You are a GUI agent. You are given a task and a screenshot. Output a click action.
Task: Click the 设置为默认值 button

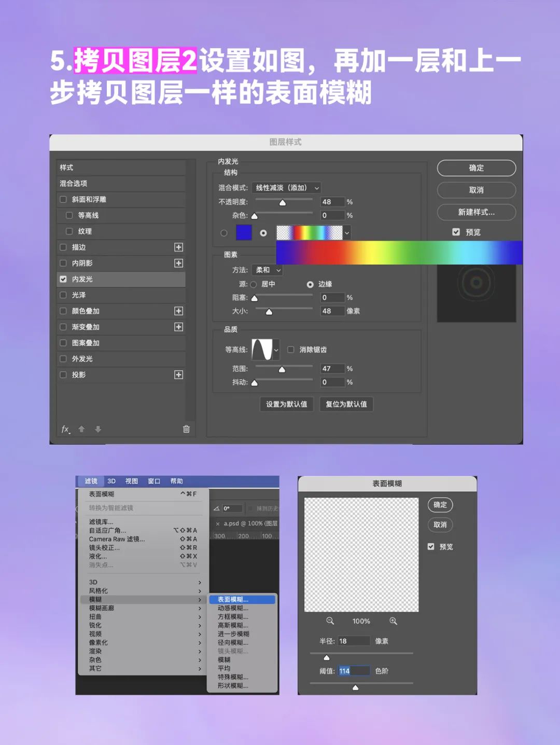(x=286, y=404)
